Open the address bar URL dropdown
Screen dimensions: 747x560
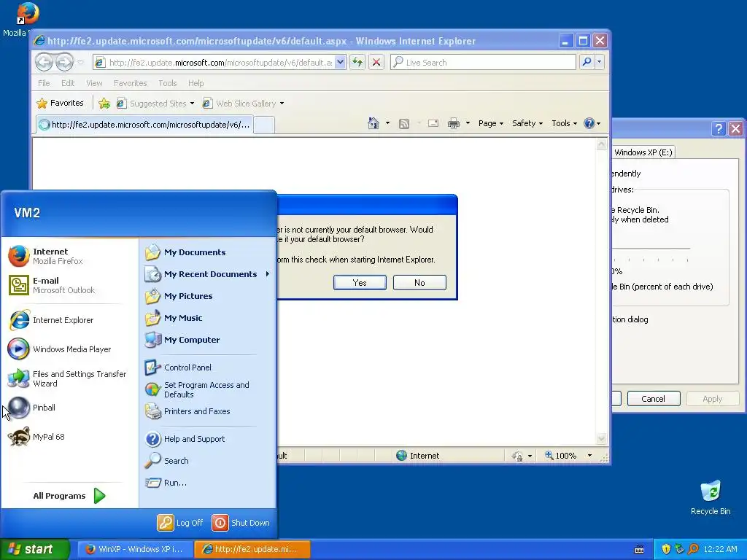click(x=340, y=63)
